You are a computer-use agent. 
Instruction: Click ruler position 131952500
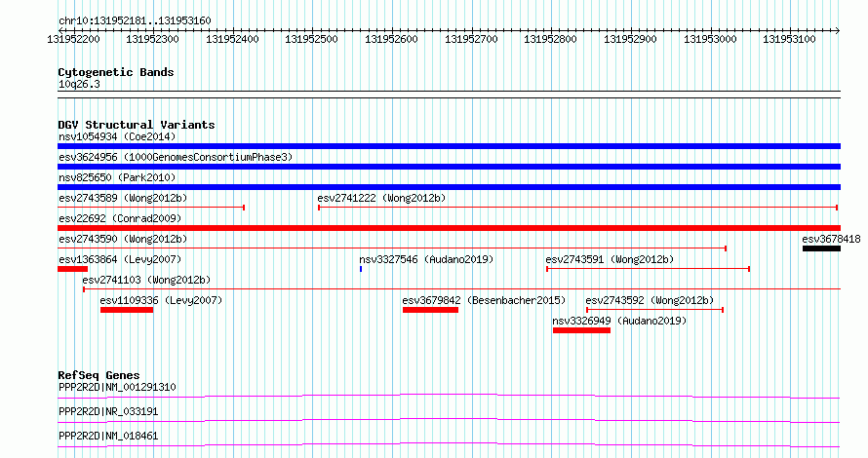[x=312, y=39]
